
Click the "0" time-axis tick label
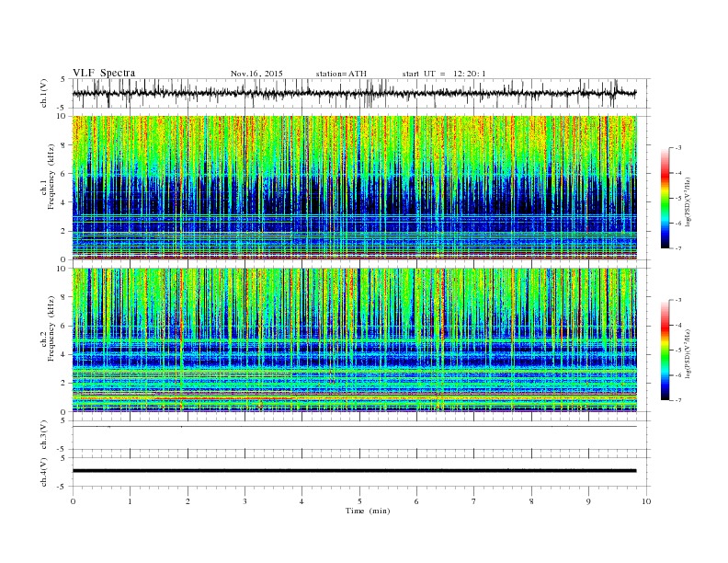pos(73,501)
